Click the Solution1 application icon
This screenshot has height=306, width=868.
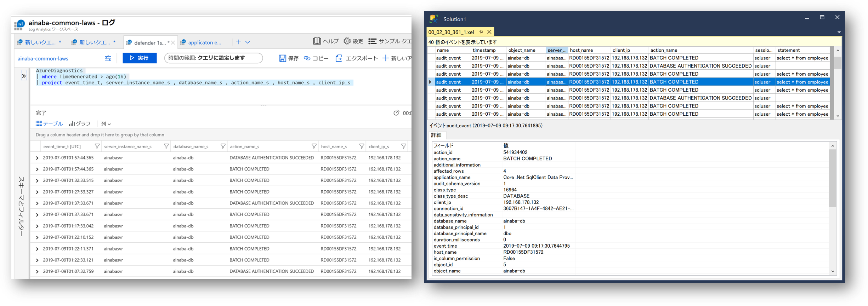coord(434,19)
